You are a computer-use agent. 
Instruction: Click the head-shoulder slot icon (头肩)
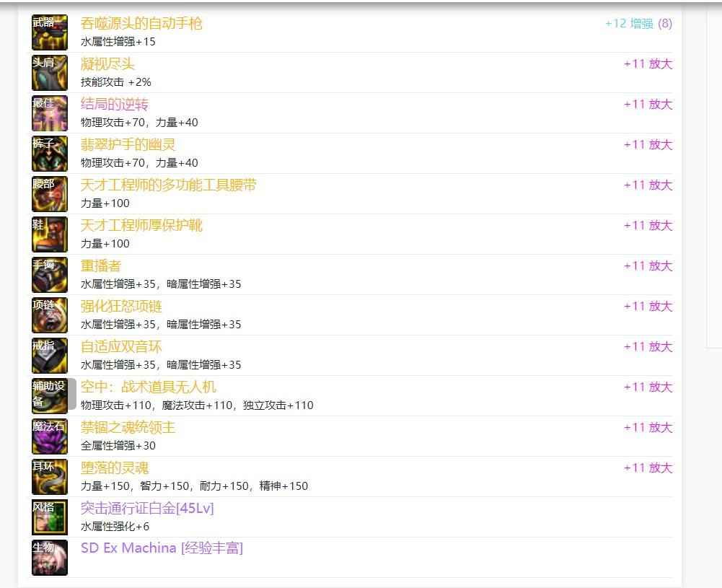[x=50, y=73]
